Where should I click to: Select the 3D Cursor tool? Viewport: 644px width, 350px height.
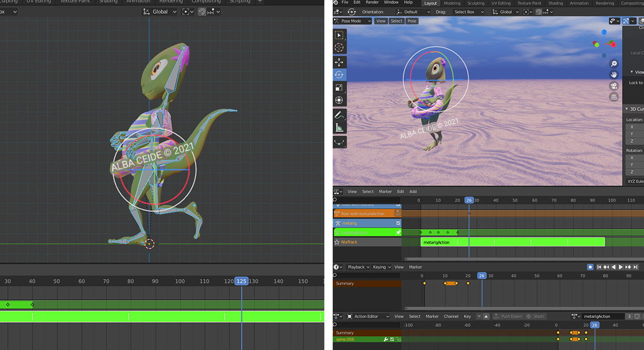[339, 47]
